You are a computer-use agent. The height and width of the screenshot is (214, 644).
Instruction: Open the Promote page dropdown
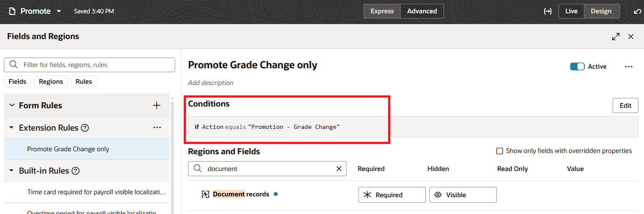point(59,11)
